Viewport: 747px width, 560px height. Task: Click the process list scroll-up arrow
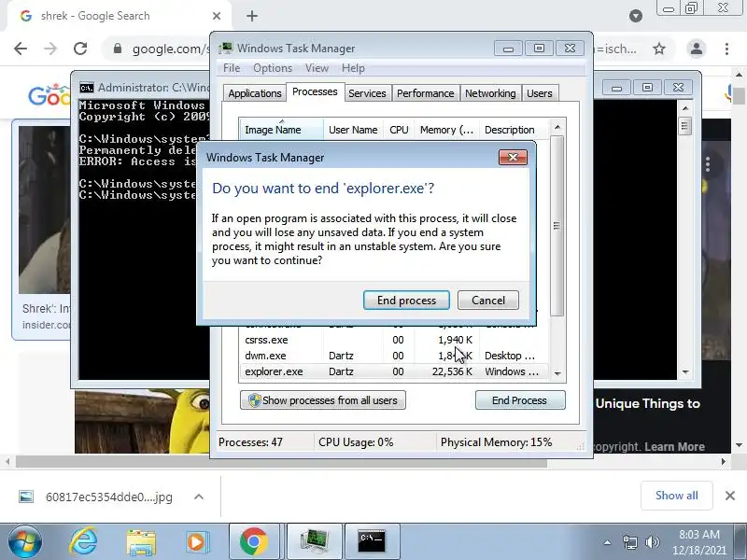[557, 127]
